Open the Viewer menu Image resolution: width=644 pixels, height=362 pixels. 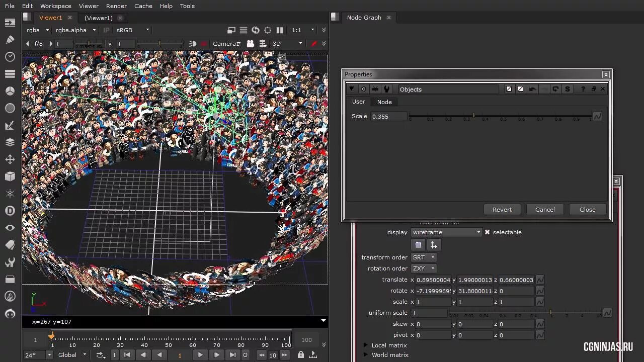point(89,6)
